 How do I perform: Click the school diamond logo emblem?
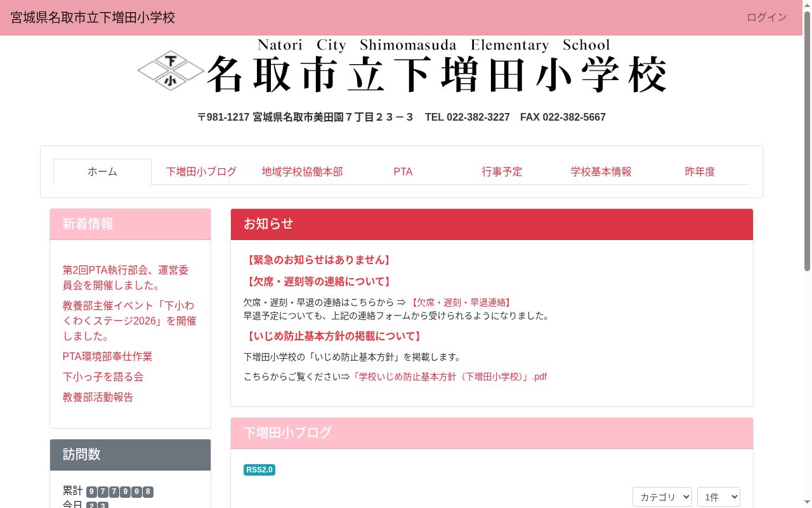point(171,70)
